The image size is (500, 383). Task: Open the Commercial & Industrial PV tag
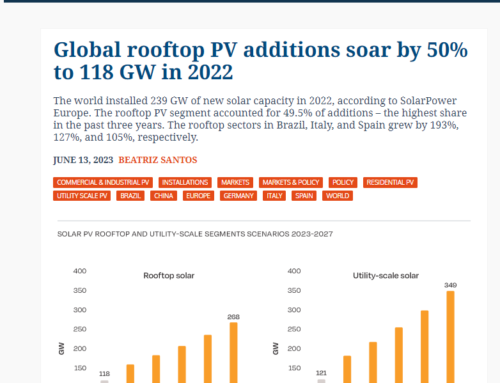pos(103,182)
